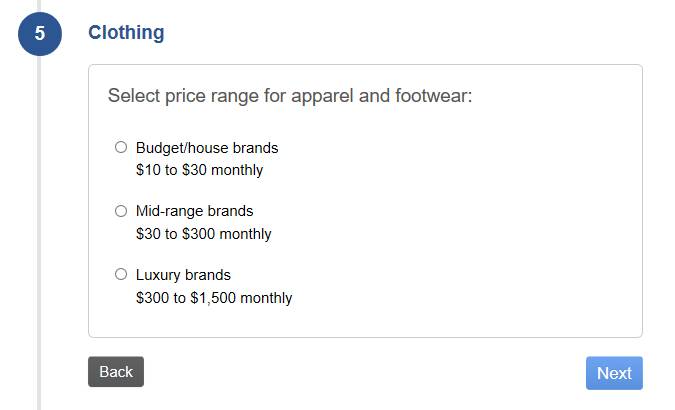Click empty space inside the options card
This screenshot has width=675, height=410.
point(480,220)
